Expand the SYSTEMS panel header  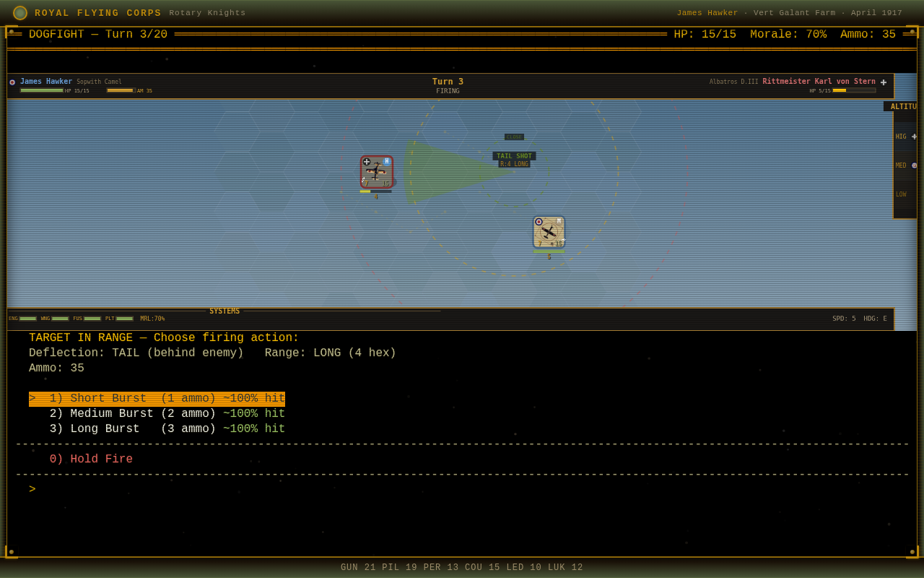pos(225,311)
